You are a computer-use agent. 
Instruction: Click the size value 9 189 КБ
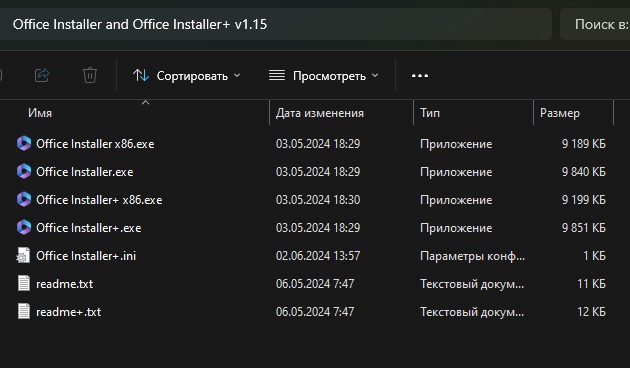tap(583, 144)
